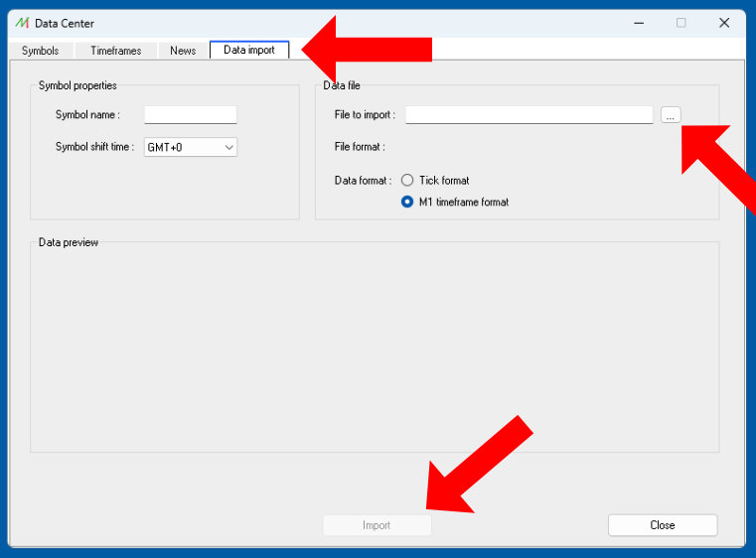Click the Data format label

coord(363,181)
